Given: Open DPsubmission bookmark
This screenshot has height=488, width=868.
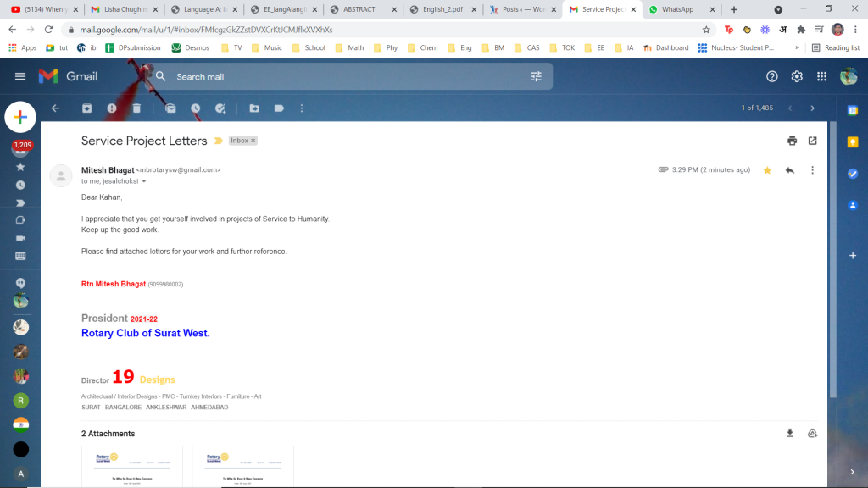Looking at the screenshot, I should 133,48.
